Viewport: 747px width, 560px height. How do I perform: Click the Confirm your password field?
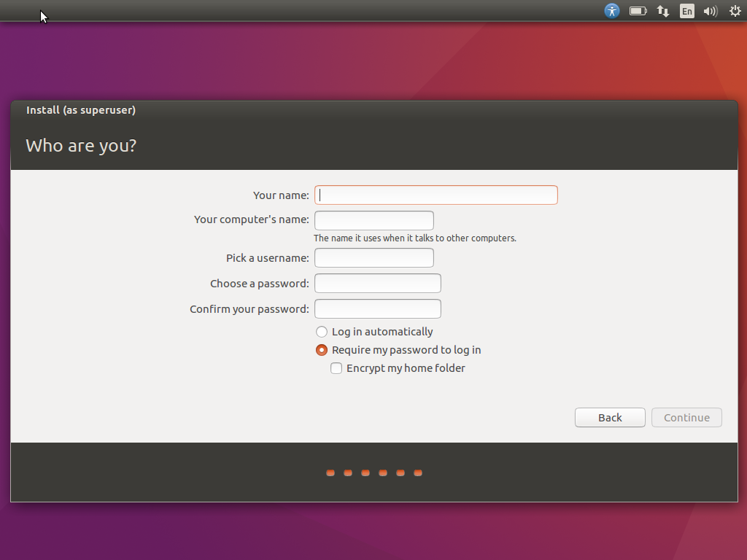377,308
